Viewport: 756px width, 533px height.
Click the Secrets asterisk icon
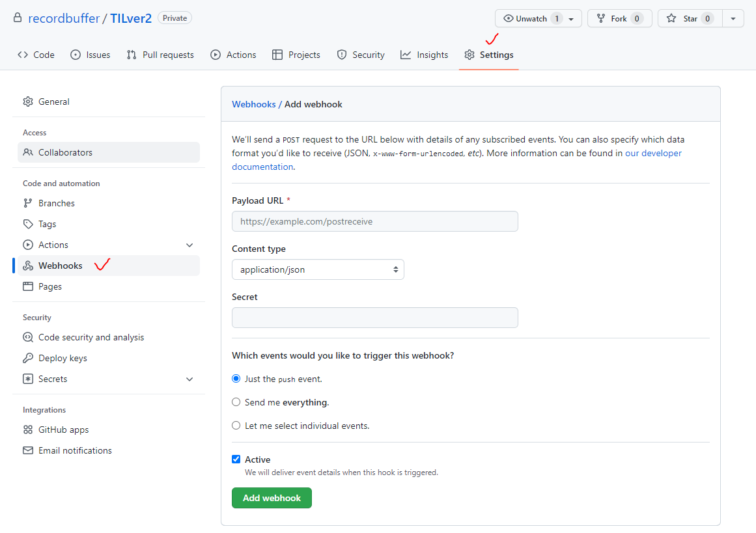click(28, 379)
